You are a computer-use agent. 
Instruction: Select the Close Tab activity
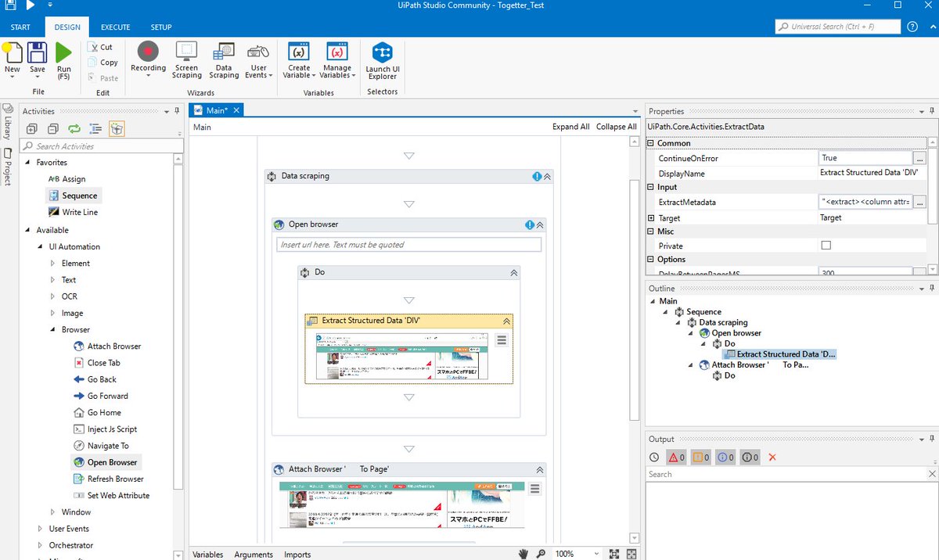click(96, 363)
